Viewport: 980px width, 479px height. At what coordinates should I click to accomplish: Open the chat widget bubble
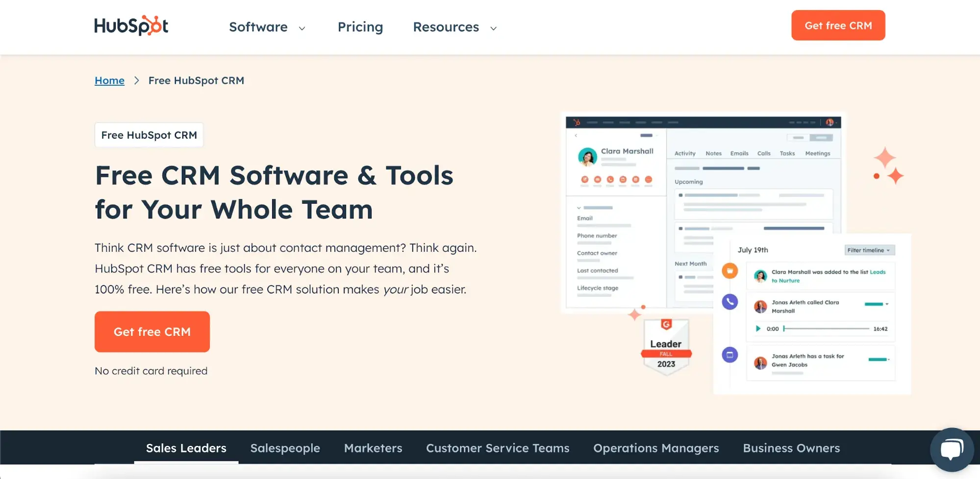tap(951, 449)
